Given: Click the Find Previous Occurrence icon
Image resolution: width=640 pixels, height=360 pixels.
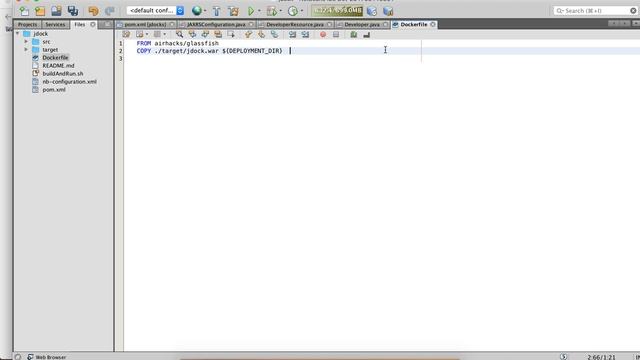Looking at the screenshot, I should pos(192,35).
